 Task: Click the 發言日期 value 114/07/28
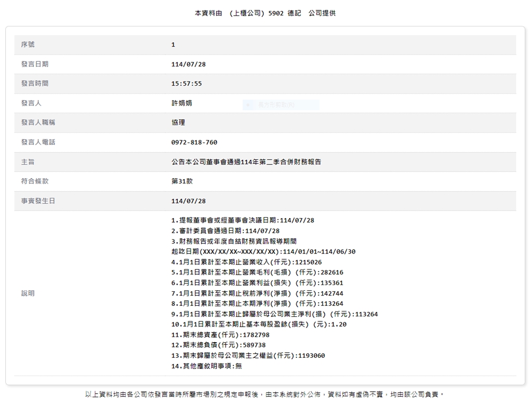[x=188, y=64]
